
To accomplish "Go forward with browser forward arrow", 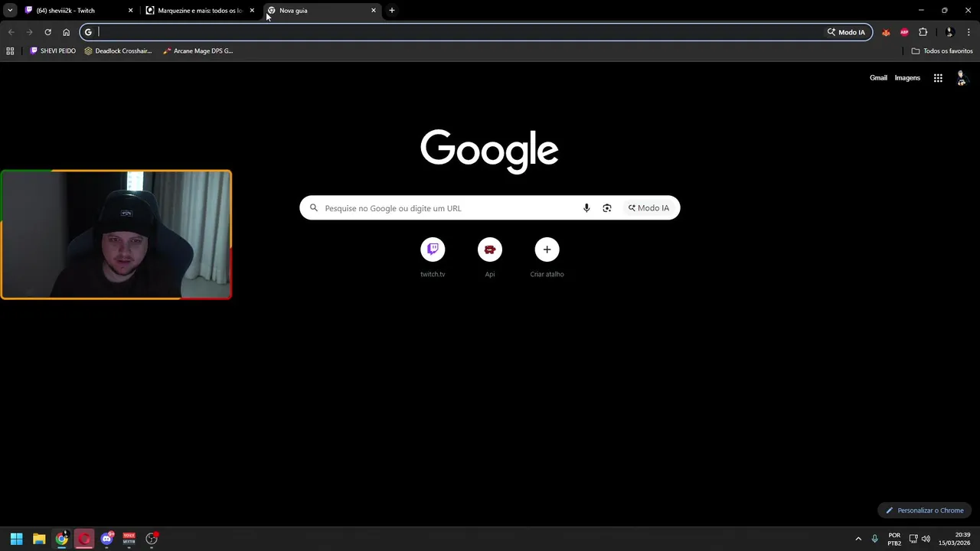I will pyautogui.click(x=29, y=32).
